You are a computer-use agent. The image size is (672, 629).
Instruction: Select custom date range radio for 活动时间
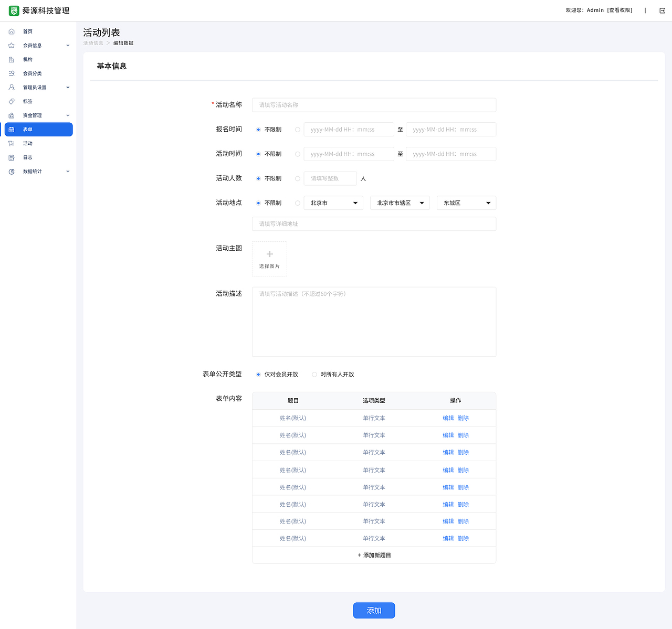click(298, 154)
